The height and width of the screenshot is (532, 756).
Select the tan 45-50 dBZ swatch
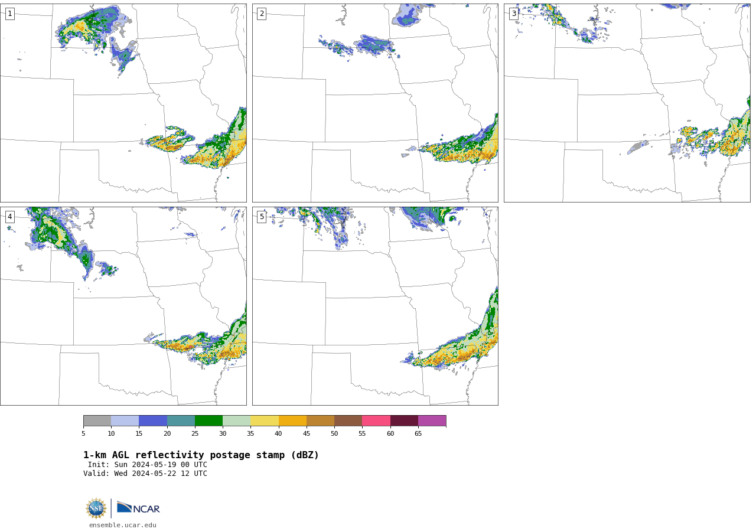coord(320,420)
